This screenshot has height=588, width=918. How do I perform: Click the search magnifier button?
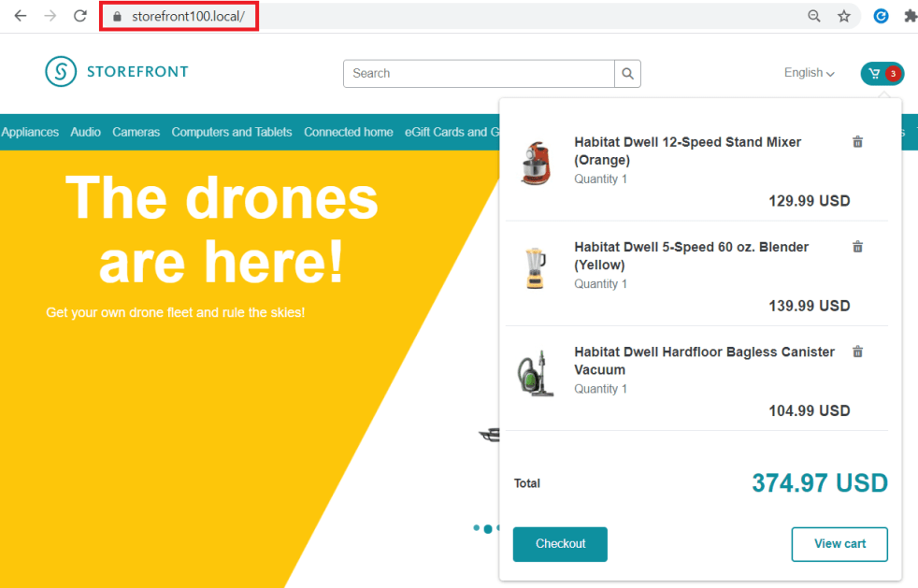coord(627,74)
